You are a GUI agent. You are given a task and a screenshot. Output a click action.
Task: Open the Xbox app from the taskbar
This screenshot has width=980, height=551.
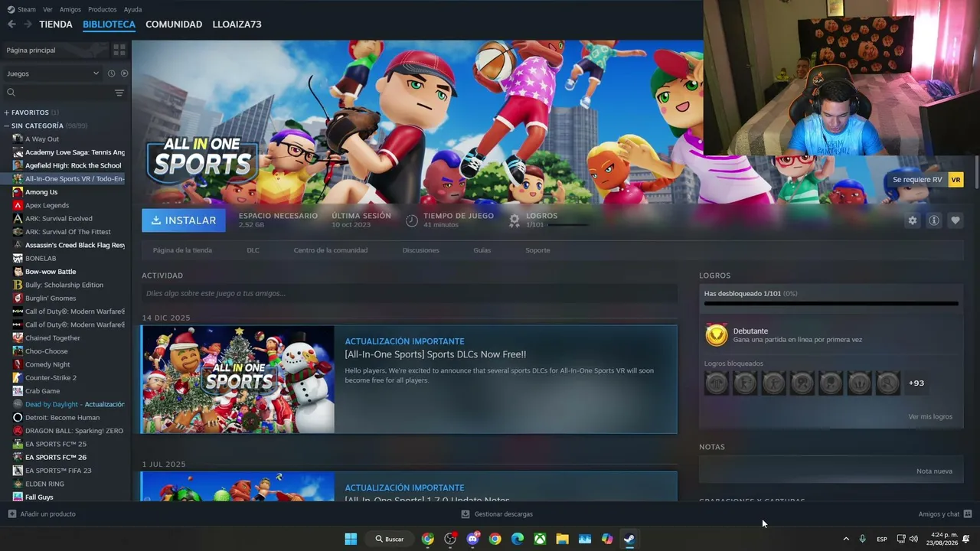coord(540,539)
